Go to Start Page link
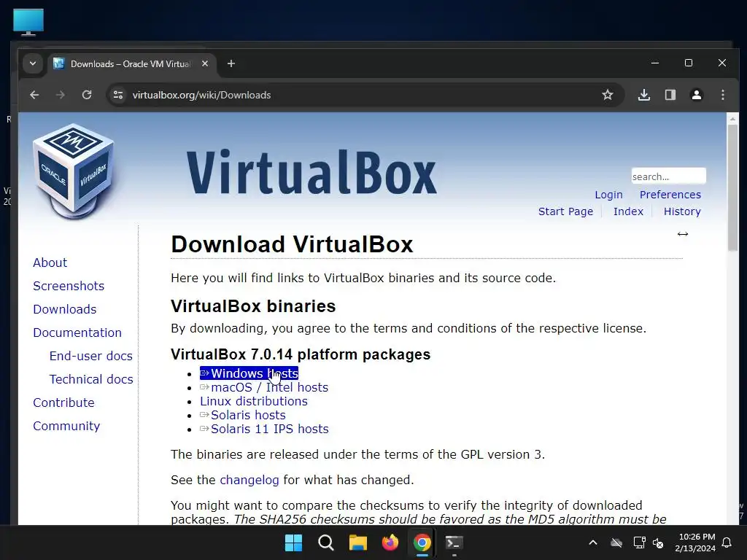Viewport: 747px width, 560px height. pyautogui.click(x=565, y=211)
